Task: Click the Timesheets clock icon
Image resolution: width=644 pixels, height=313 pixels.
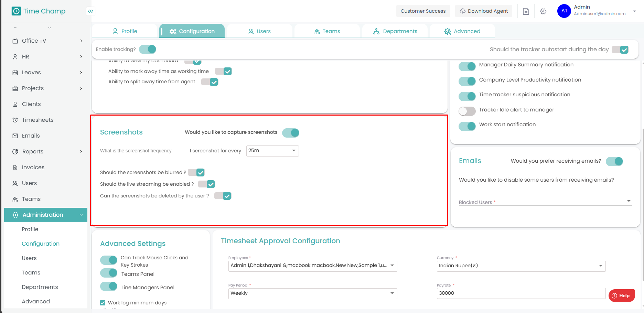Action: (x=15, y=120)
